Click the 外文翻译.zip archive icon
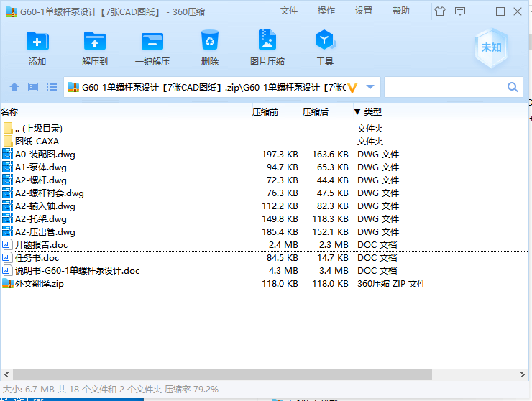532x401 pixels. click(7, 283)
